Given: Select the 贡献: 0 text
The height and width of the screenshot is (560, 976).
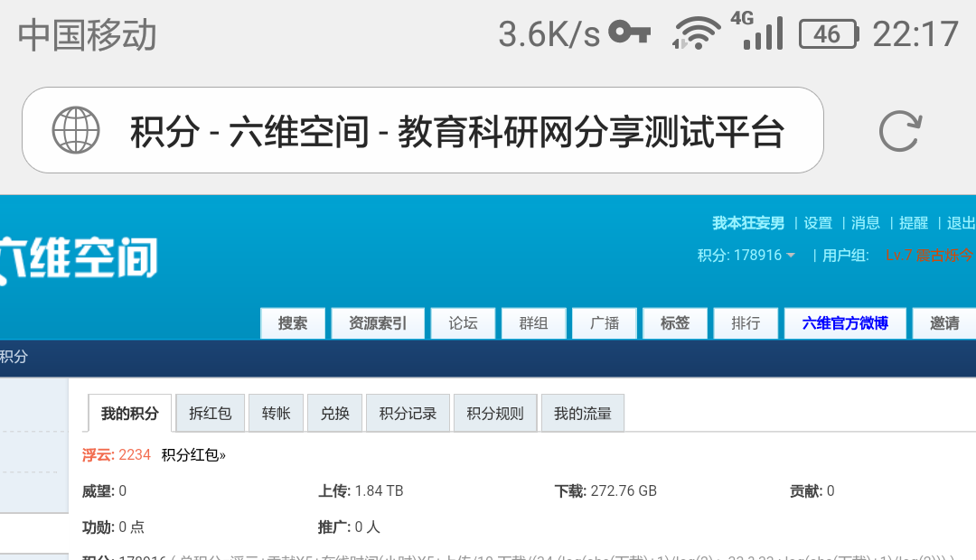Looking at the screenshot, I should coord(812,491).
